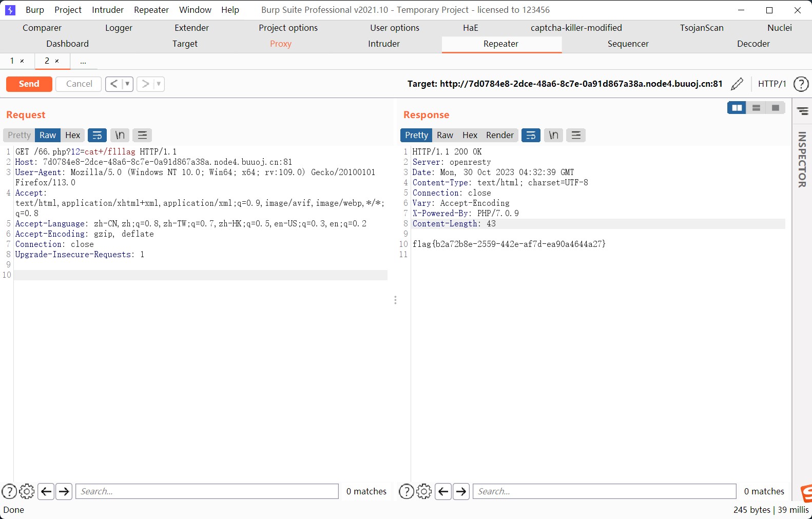Image resolution: width=812 pixels, height=519 pixels.
Task: Open the User options tab
Action: coord(395,28)
